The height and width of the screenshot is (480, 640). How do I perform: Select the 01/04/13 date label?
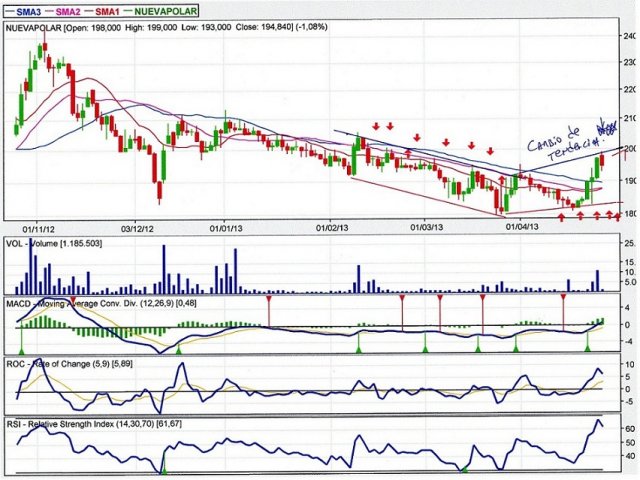[522, 227]
